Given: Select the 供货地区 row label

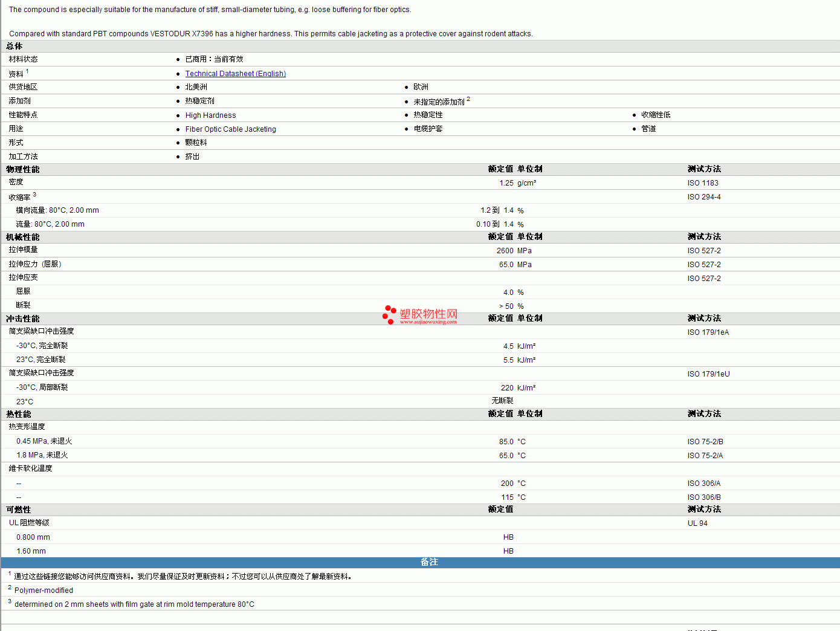Looking at the screenshot, I should (24, 87).
